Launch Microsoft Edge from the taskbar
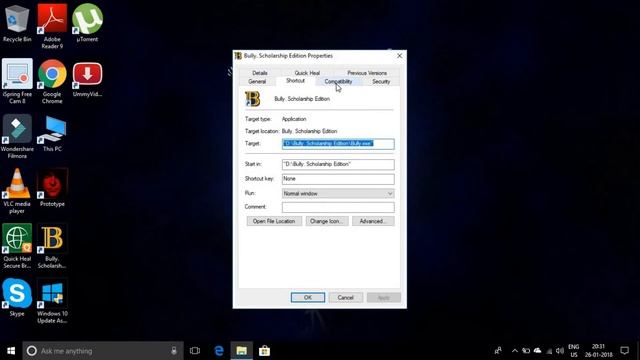 pyautogui.click(x=219, y=351)
